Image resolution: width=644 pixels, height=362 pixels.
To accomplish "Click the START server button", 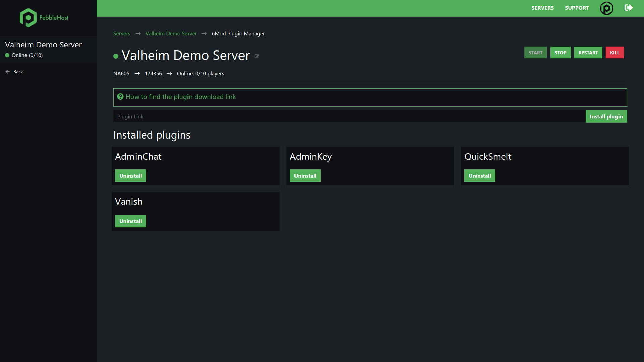I will [535, 53].
